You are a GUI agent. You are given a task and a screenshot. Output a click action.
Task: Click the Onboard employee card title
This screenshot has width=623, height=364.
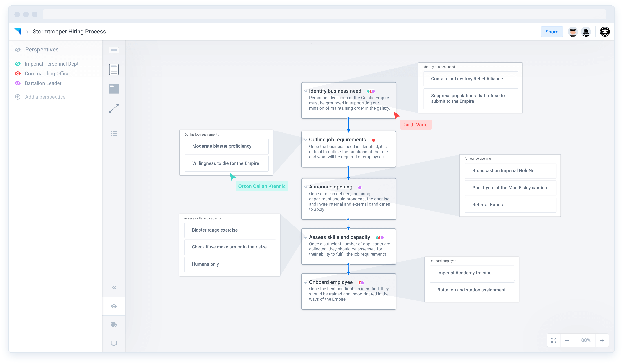(331, 282)
